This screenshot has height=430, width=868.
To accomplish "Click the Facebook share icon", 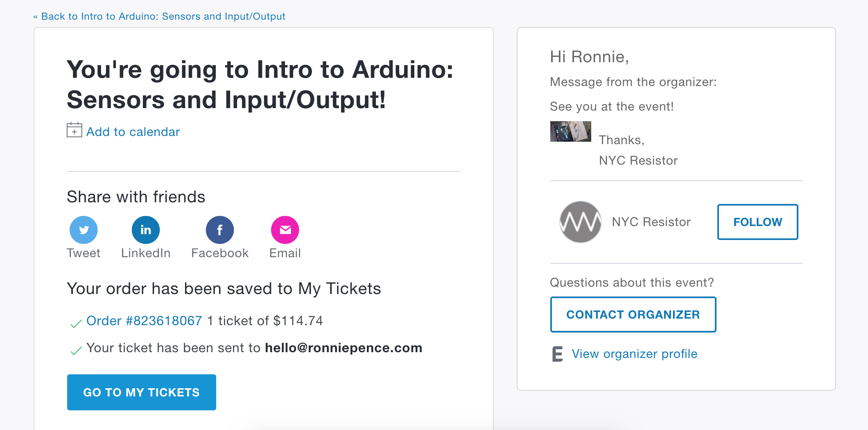I will [x=220, y=230].
